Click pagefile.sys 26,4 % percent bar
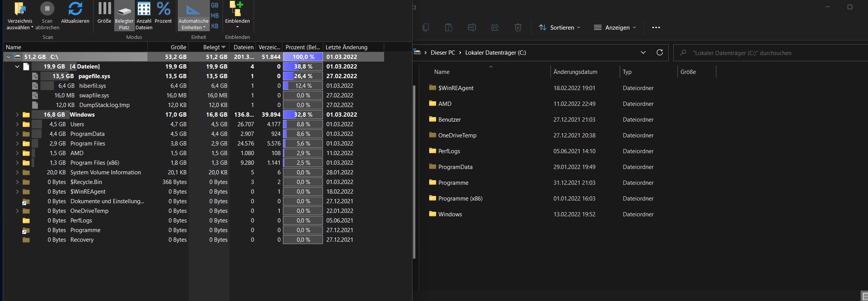This screenshot has height=301, width=868. 303,76
